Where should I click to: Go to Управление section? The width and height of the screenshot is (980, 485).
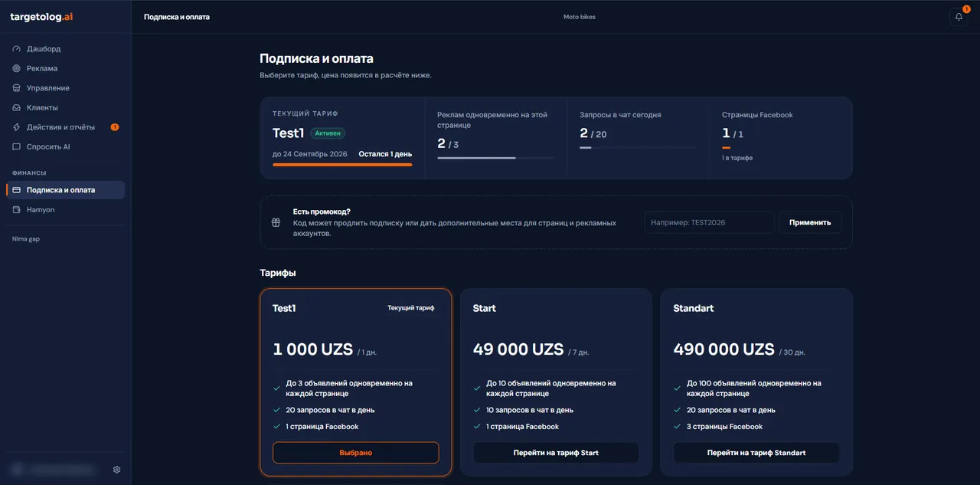point(65,88)
